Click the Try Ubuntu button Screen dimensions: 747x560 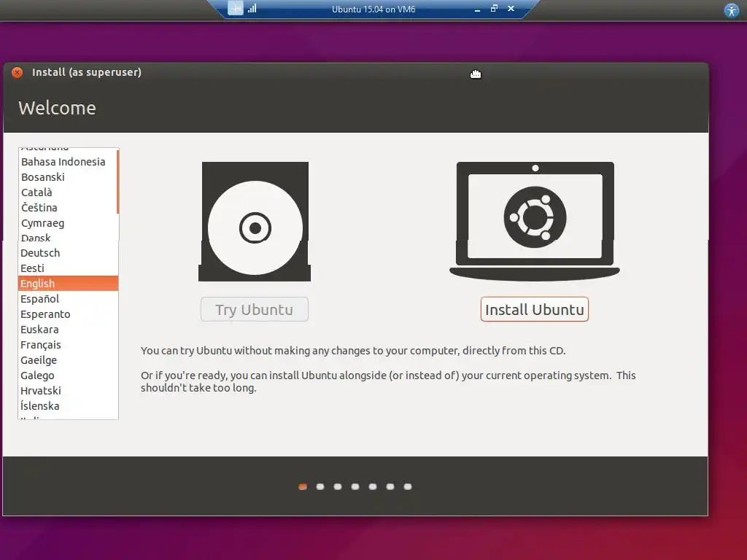point(255,309)
